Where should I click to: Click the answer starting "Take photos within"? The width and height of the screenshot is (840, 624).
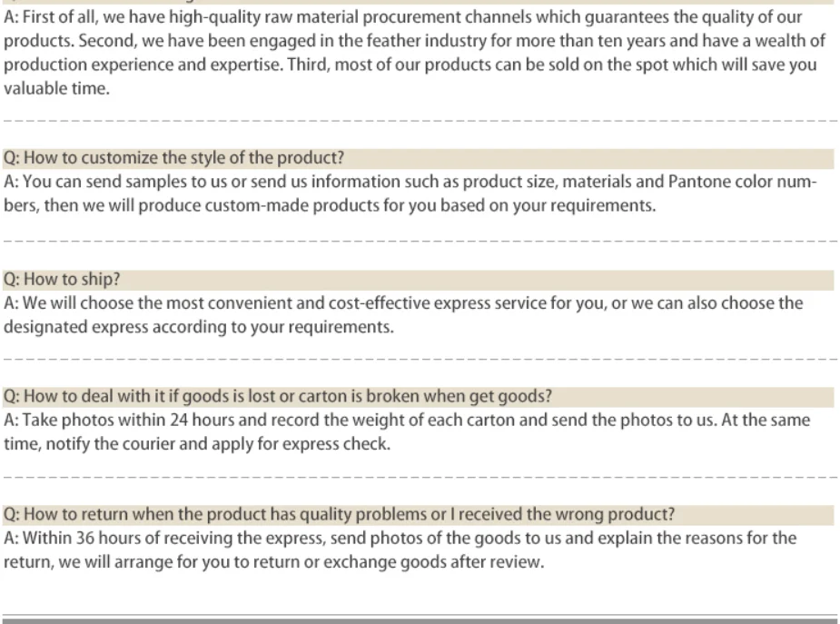click(x=407, y=431)
